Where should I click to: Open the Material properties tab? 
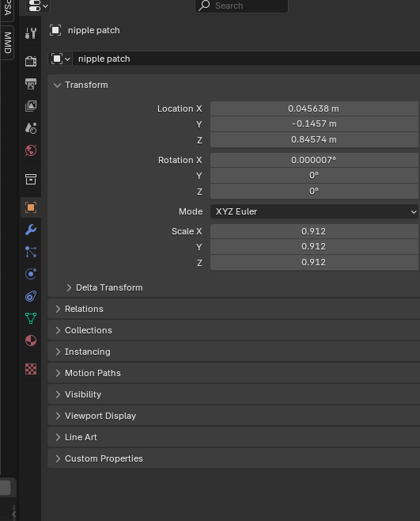click(x=31, y=340)
